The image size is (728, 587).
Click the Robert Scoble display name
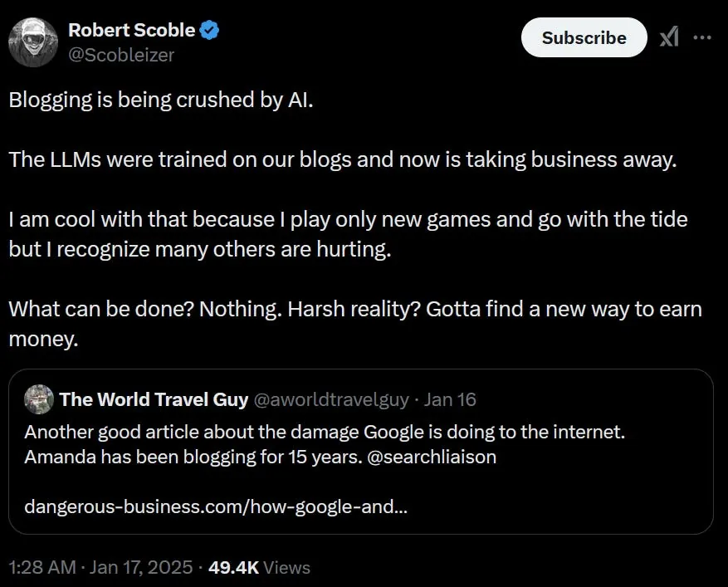pos(131,31)
